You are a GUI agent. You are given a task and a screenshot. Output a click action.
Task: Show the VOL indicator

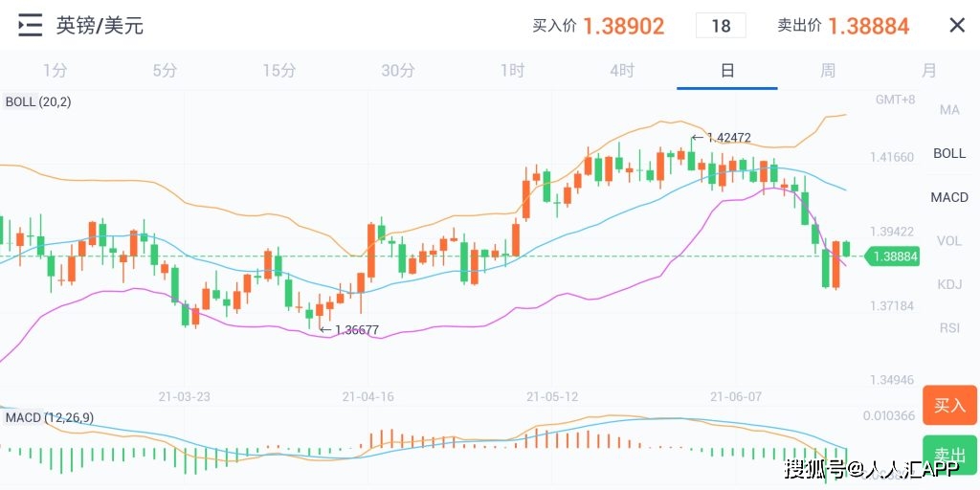949,241
